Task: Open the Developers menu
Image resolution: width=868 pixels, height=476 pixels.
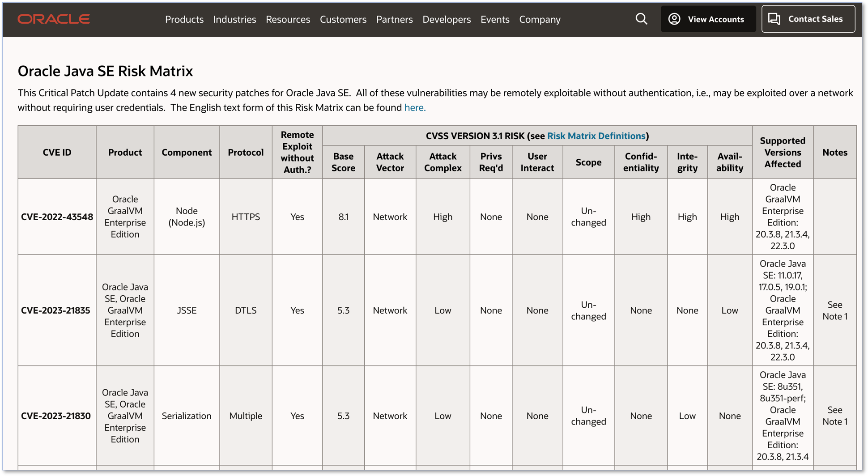Action: (x=447, y=19)
